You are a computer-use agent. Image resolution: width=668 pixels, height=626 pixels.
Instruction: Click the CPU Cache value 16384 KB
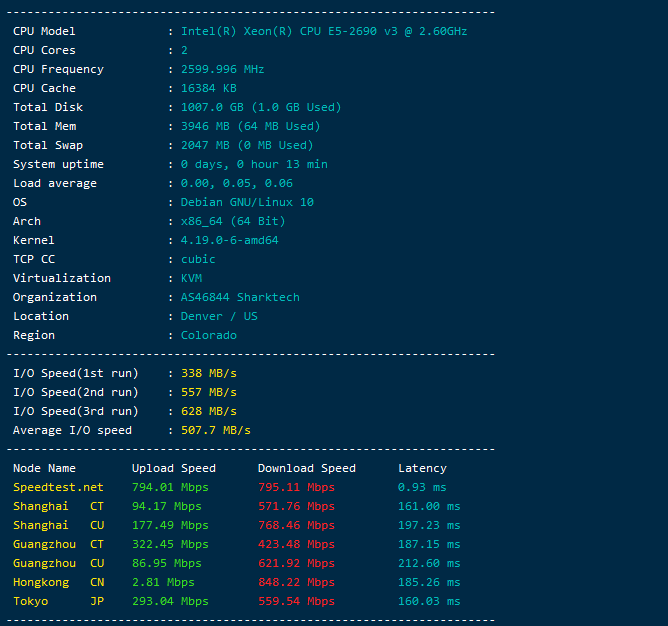(x=208, y=88)
